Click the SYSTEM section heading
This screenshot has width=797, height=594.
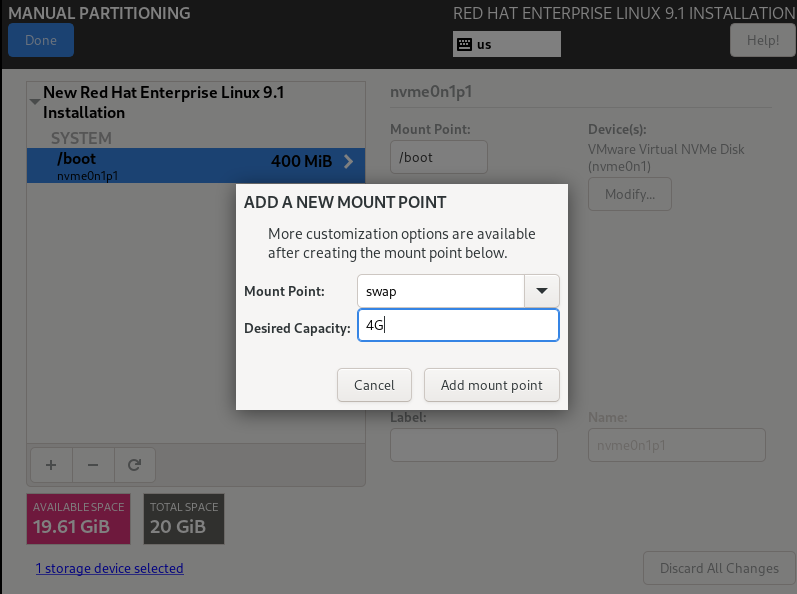pos(81,138)
